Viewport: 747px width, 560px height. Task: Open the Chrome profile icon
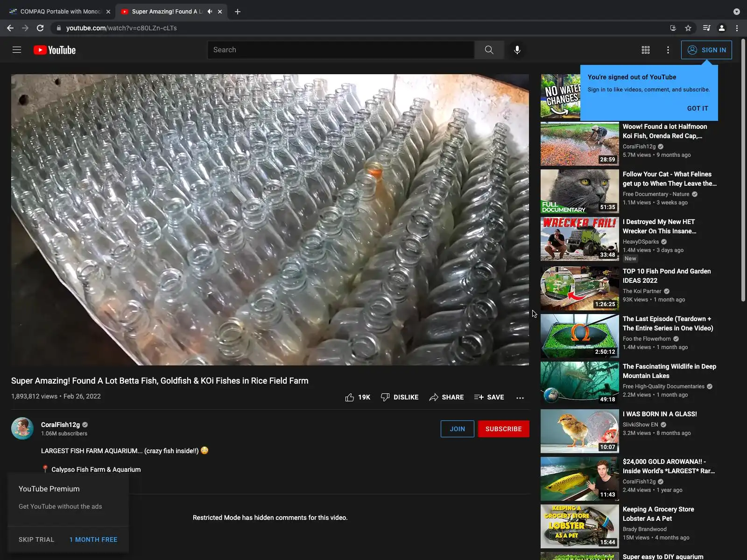tap(722, 28)
